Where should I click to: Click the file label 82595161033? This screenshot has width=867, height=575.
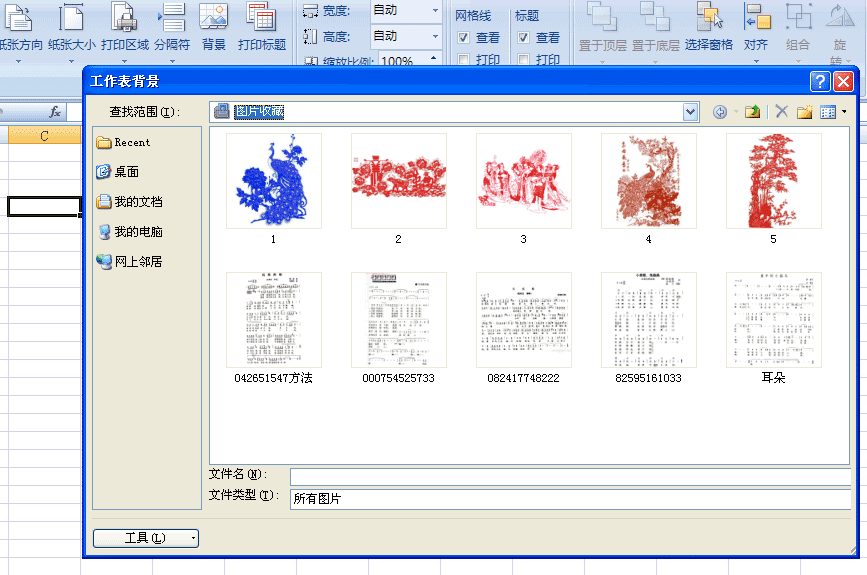coord(648,378)
